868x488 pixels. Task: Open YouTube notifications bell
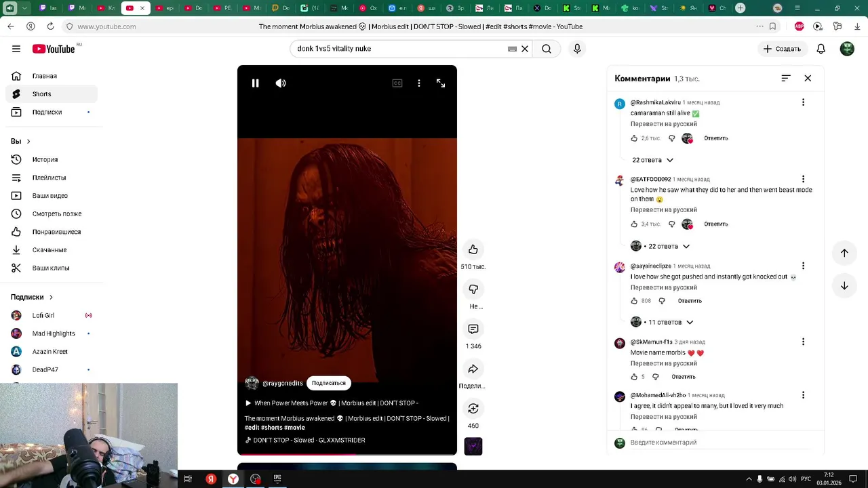[x=821, y=49]
